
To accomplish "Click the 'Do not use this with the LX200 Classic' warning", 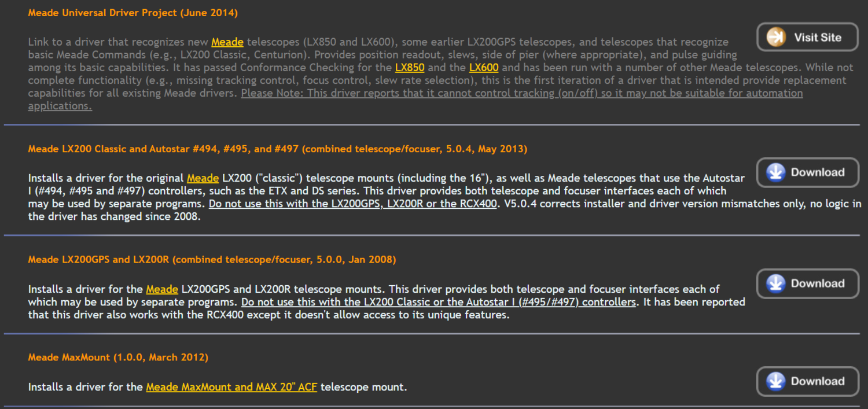I will click(439, 302).
